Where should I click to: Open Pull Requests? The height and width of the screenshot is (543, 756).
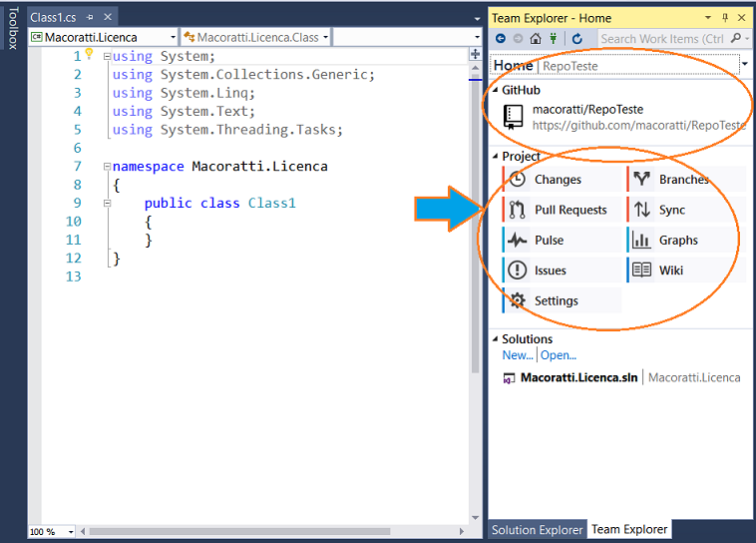pos(562,210)
